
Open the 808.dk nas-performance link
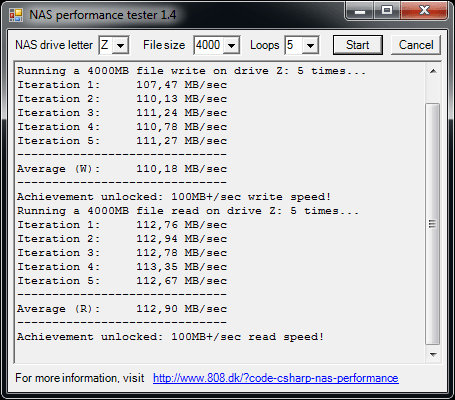(276, 378)
